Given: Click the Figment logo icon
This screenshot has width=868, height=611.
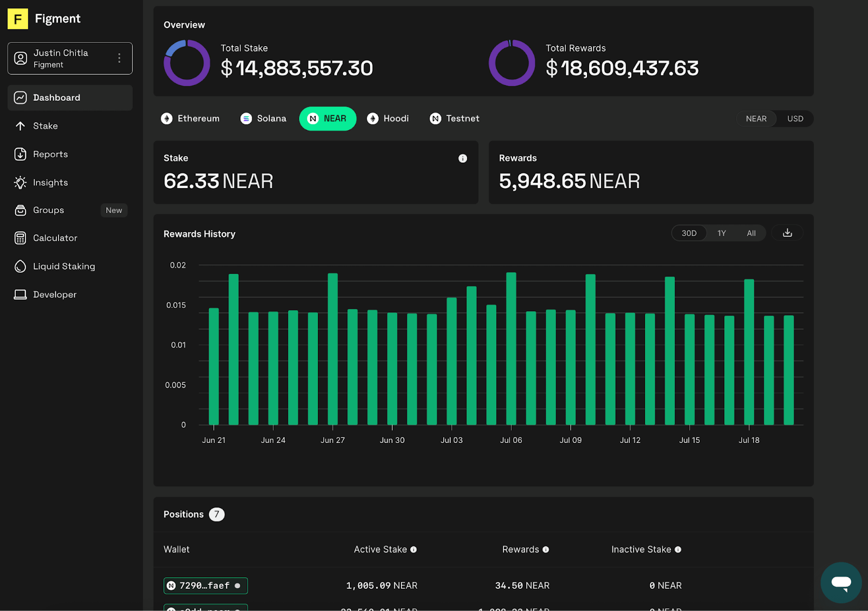Looking at the screenshot, I should point(18,19).
